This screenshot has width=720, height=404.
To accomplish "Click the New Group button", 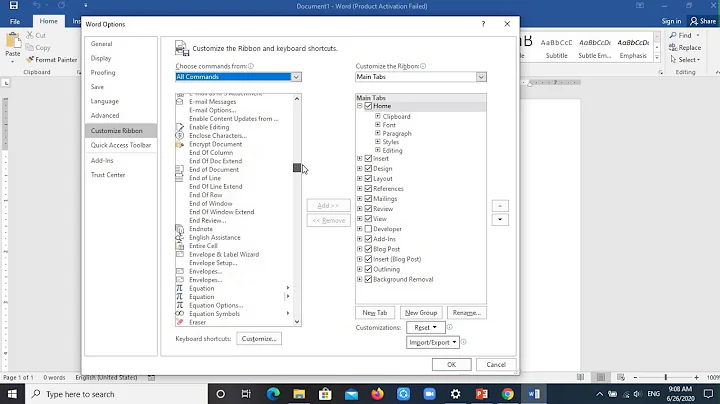I will pos(421,313).
